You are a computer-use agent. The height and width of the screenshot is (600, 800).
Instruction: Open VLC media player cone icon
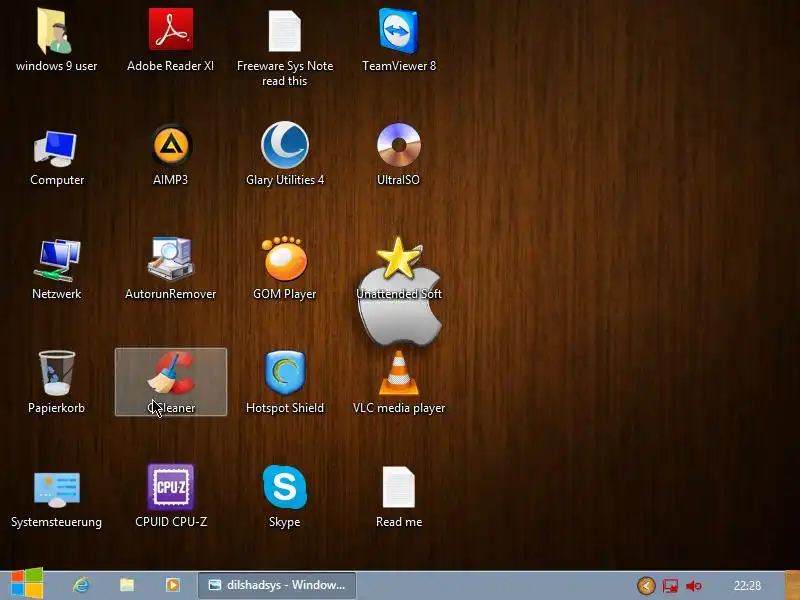point(399,373)
